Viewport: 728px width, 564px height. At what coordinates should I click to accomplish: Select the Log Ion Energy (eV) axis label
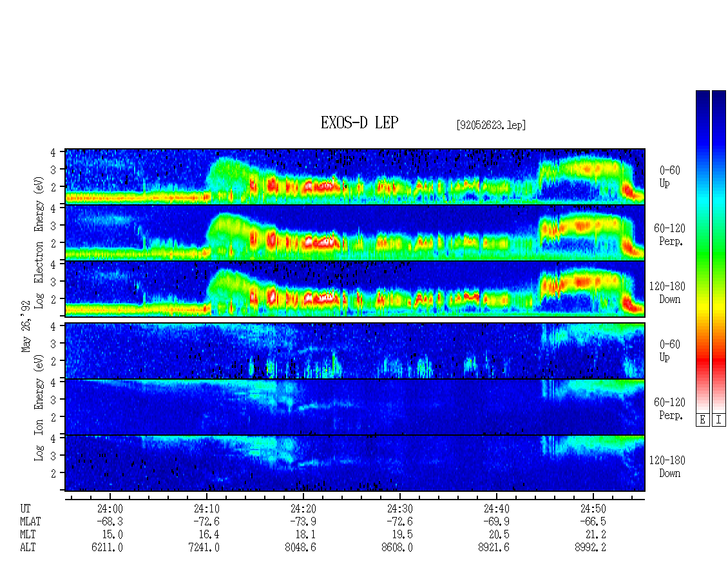pos(39,407)
